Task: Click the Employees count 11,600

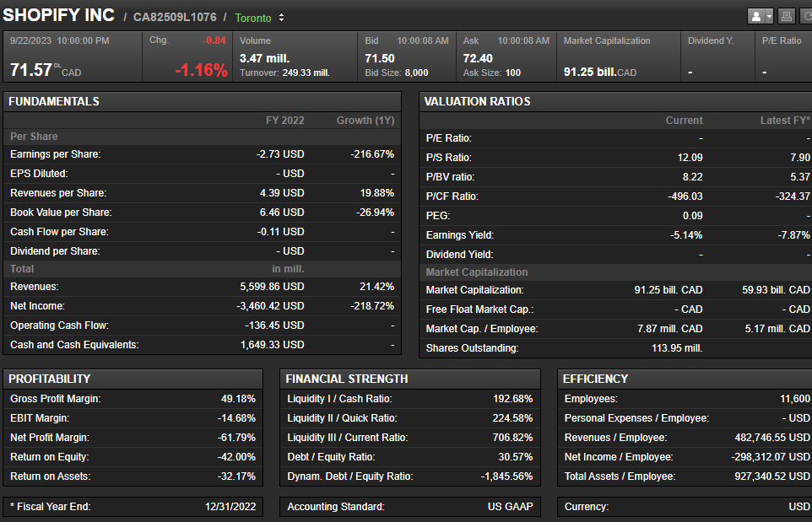Action: pyautogui.click(x=795, y=399)
